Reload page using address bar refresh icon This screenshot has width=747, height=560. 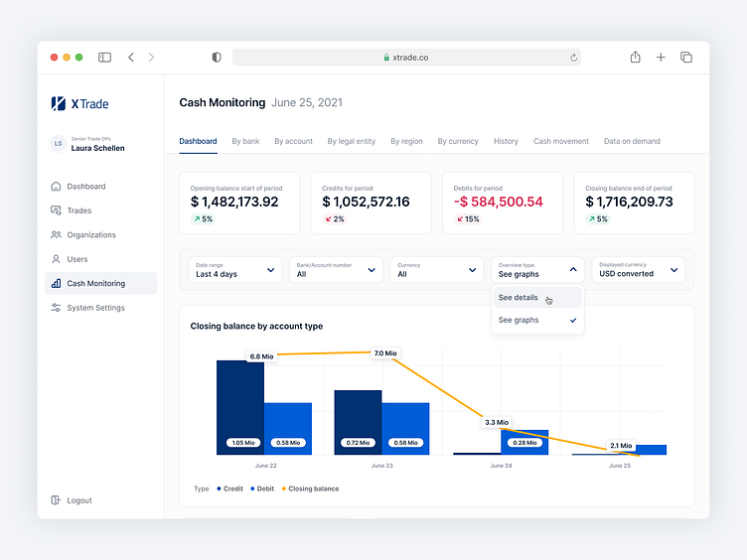click(573, 58)
